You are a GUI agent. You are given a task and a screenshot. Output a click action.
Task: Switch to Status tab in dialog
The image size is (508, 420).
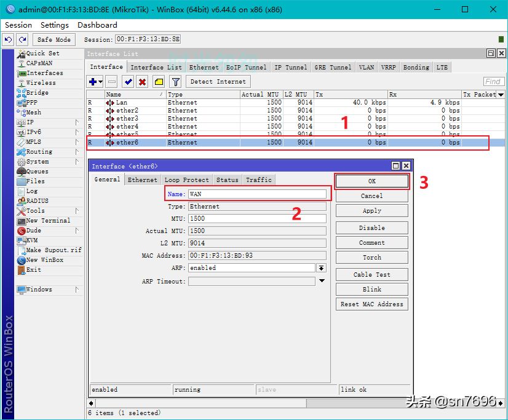pyautogui.click(x=227, y=180)
